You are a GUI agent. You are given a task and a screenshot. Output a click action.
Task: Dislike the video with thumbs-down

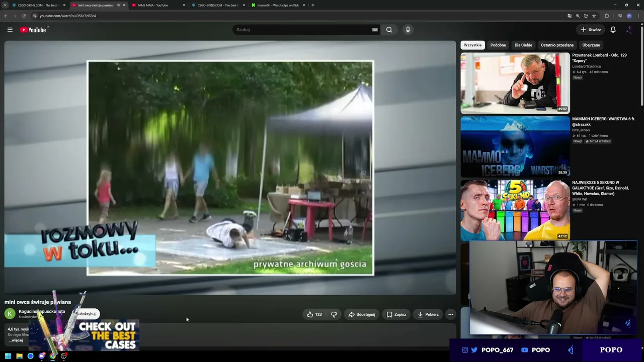coord(334,314)
